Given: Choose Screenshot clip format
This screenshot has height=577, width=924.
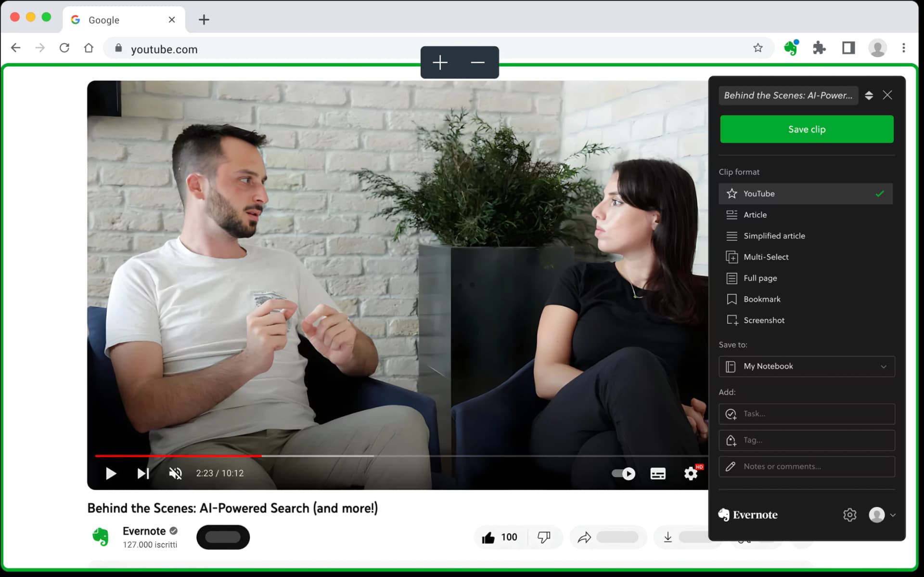Looking at the screenshot, I should pyautogui.click(x=764, y=320).
